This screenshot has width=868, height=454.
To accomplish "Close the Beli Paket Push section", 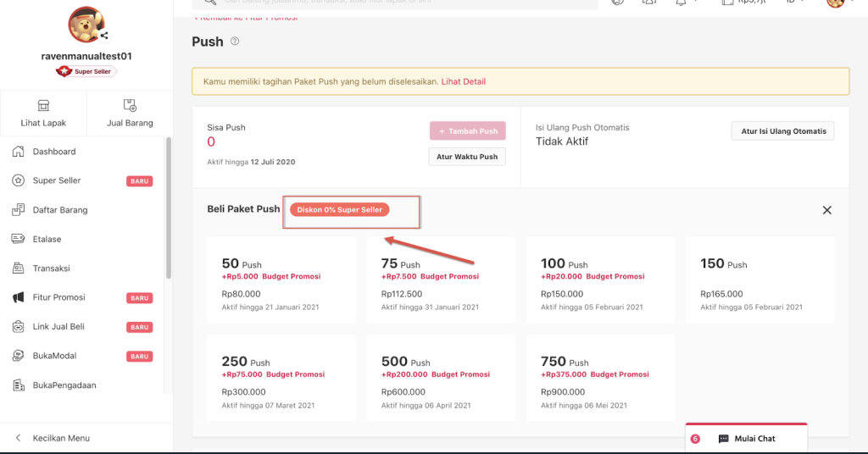I will point(827,210).
